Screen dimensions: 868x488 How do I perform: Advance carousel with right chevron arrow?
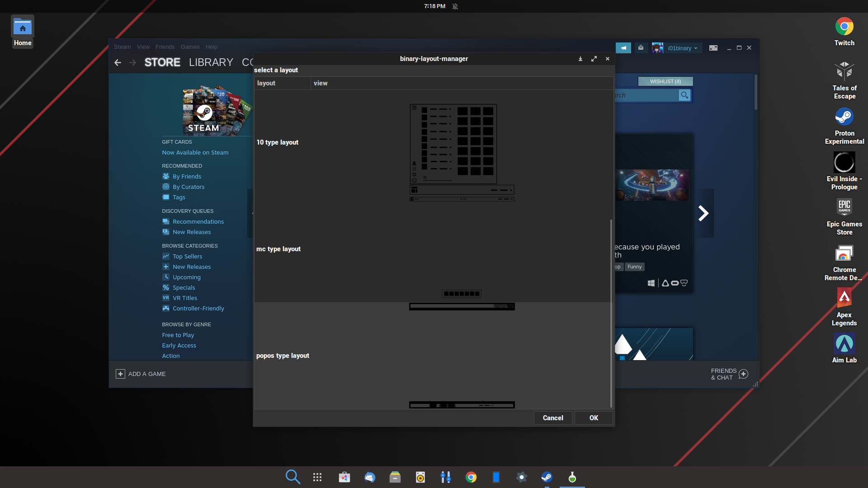click(703, 212)
